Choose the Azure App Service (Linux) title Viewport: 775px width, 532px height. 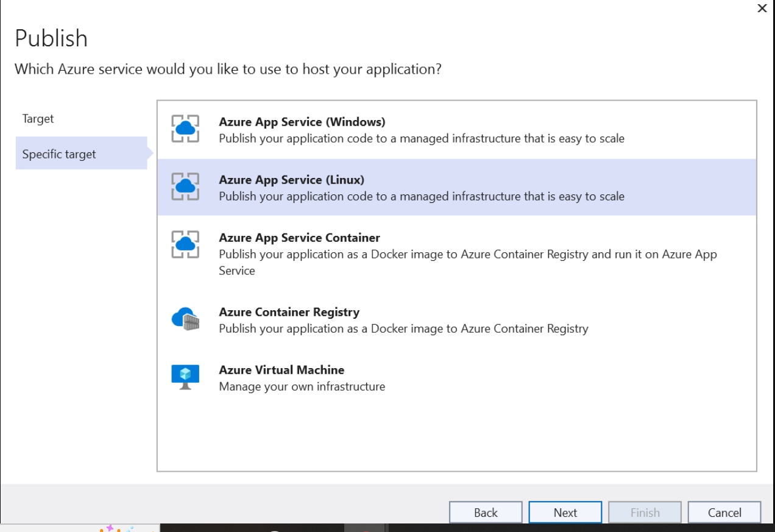pos(291,180)
